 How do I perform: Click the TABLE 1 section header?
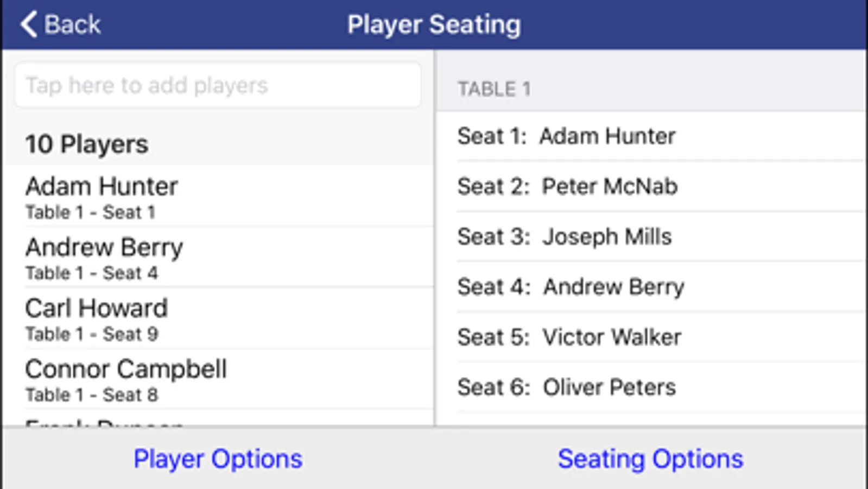[x=494, y=89]
